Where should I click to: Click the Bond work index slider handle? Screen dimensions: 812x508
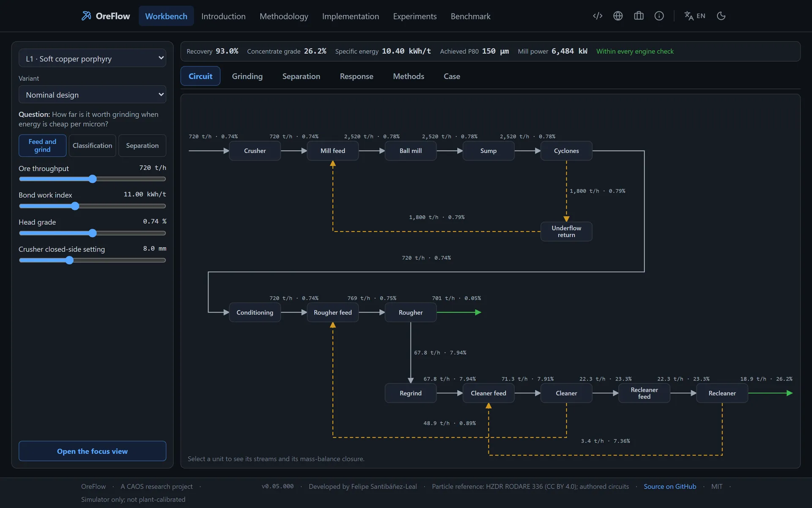(75, 206)
